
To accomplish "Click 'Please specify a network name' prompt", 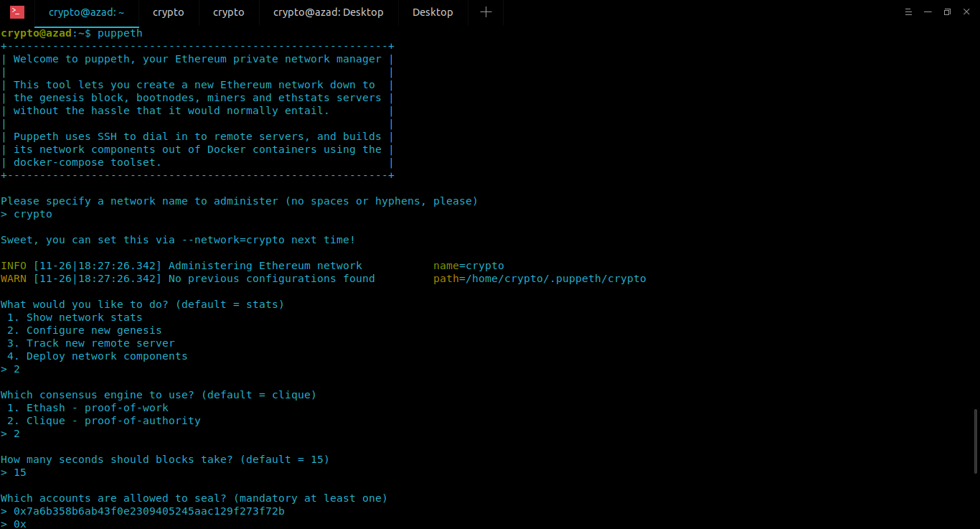I will [239, 201].
